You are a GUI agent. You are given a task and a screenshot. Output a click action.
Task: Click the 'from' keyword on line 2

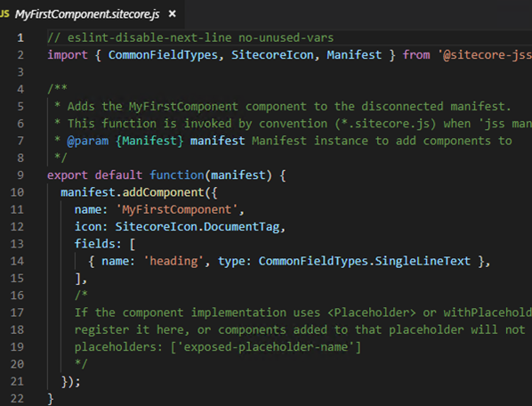pyautogui.click(x=416, y=55)
